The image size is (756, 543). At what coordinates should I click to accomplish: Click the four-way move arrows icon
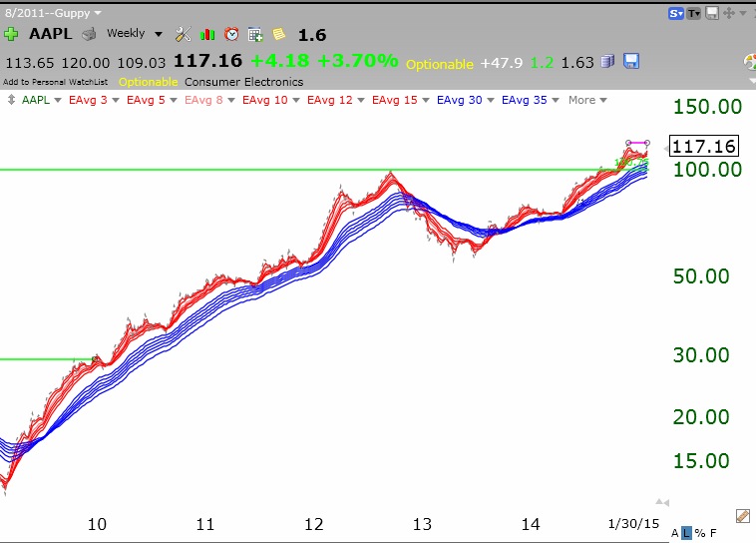[729, 13]
